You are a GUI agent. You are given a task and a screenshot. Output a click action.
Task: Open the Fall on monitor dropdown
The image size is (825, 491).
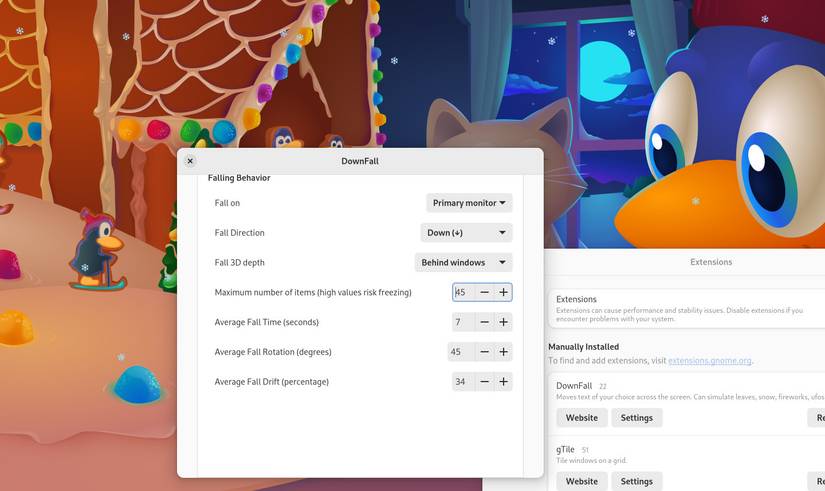pos(469,203)
